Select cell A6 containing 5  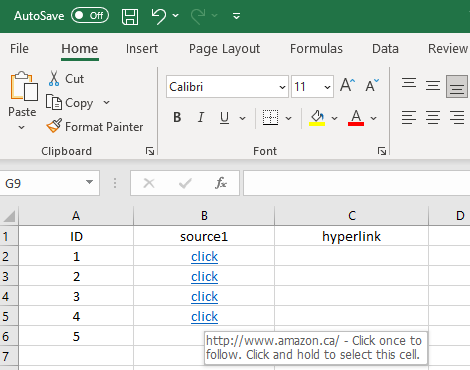pos(76,336)
